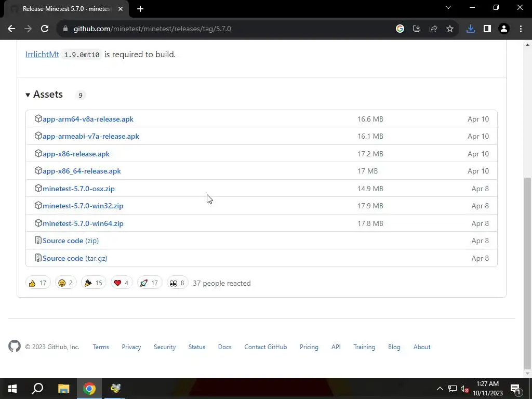Toggle the heart reaction with 4
532x399 pixels.
pyautogui.click(x=122, y=283)
